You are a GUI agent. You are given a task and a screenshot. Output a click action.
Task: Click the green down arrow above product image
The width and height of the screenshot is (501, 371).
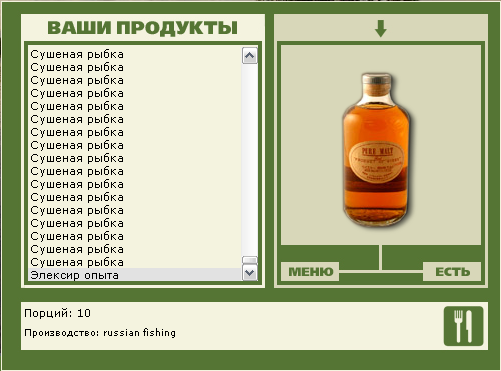tap(381, 29)
